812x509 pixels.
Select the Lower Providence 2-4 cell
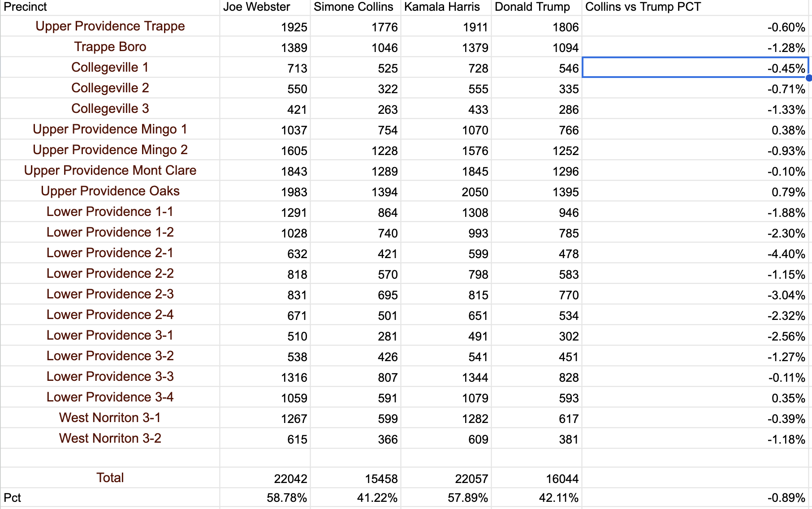coord(110,315)
